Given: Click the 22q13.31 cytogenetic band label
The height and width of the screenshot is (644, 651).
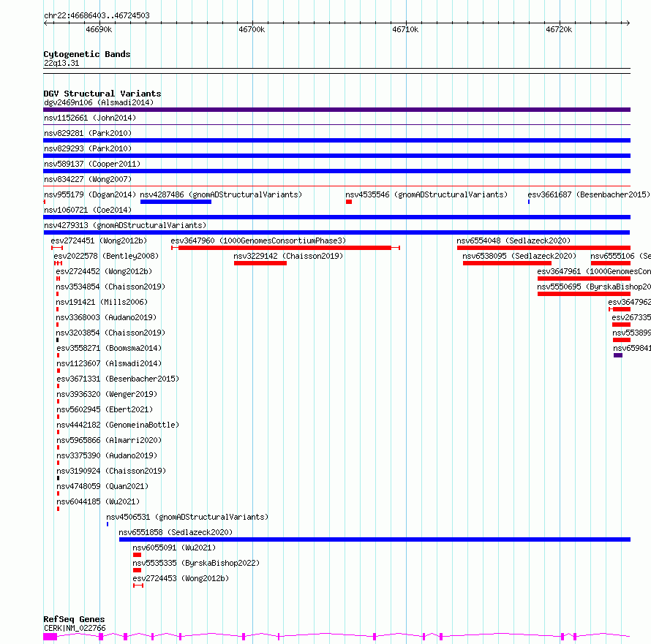Looking at the screenshot, I should coord(61,63).
